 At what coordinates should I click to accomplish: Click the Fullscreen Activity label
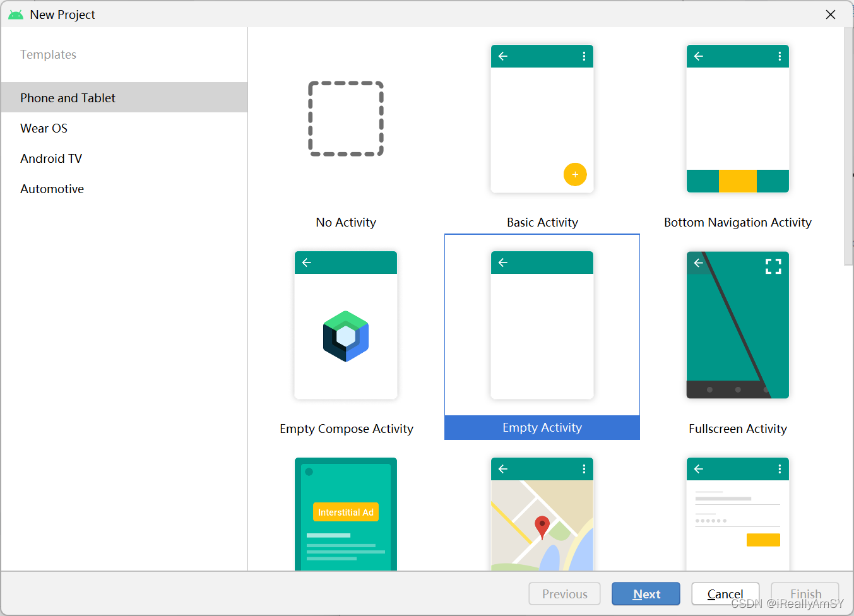738,429
